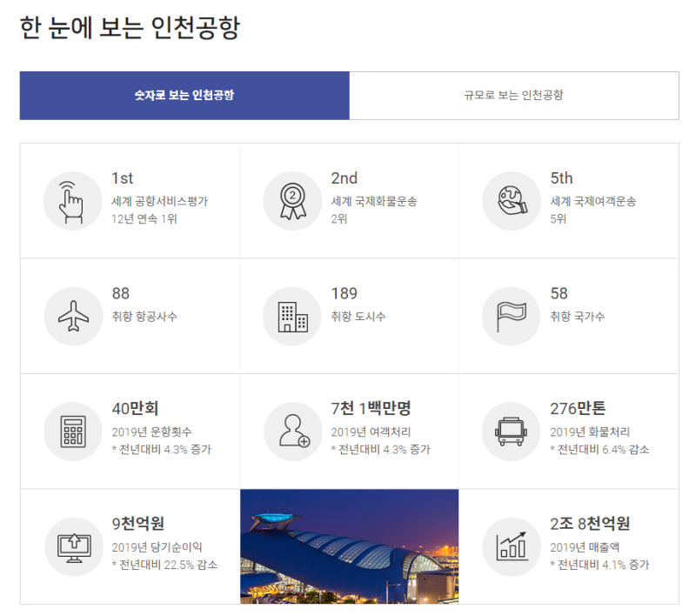
Task: Click the flag icon for 취항 국가수
Action: [512, 317]
